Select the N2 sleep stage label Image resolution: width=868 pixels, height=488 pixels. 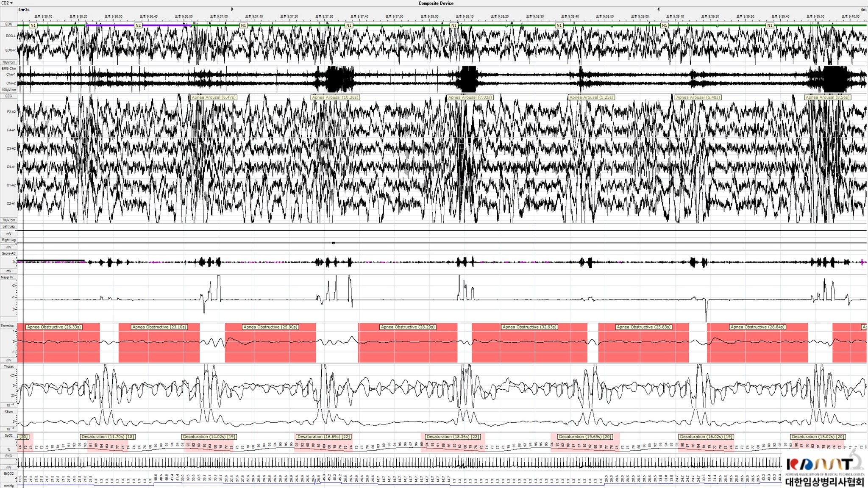click(138, 25)
